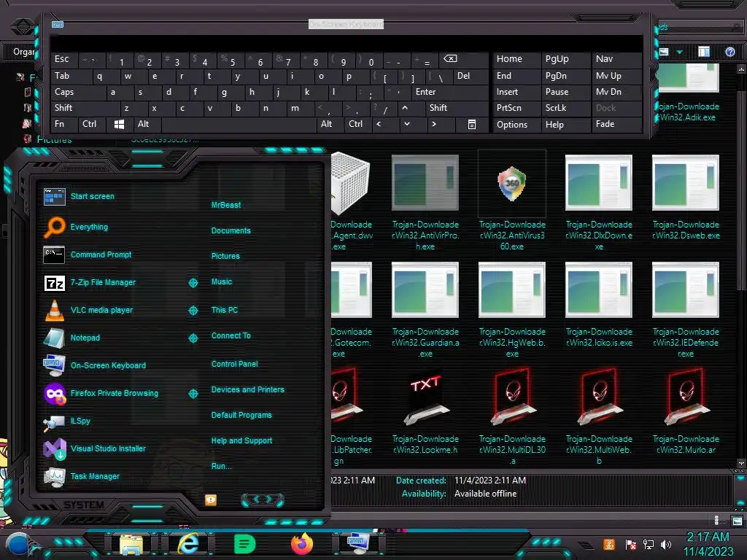Open Firefox from the taskbar
Image resolution: width=747 pixels, height=560 pixels.
[x=301, y=544]
